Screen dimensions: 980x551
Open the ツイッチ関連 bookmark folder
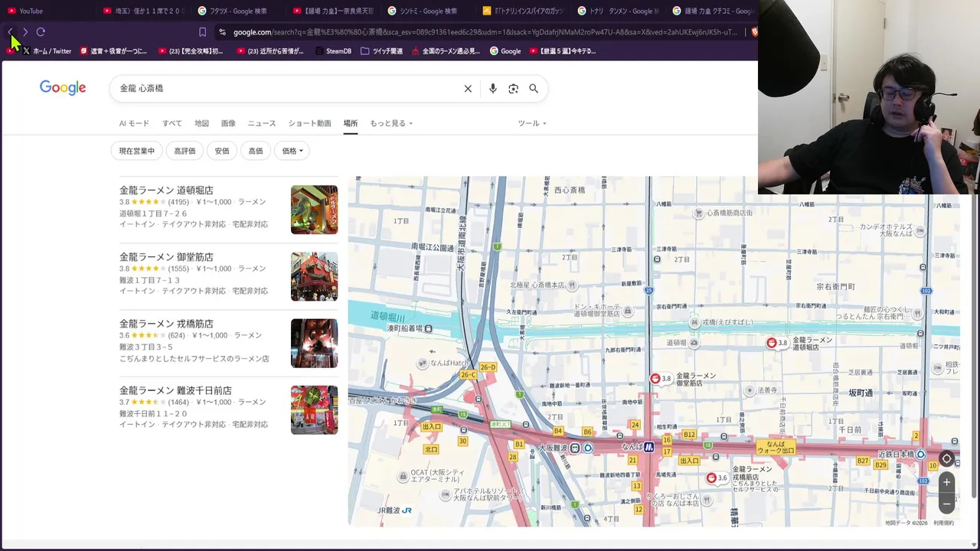pos(381,51)
